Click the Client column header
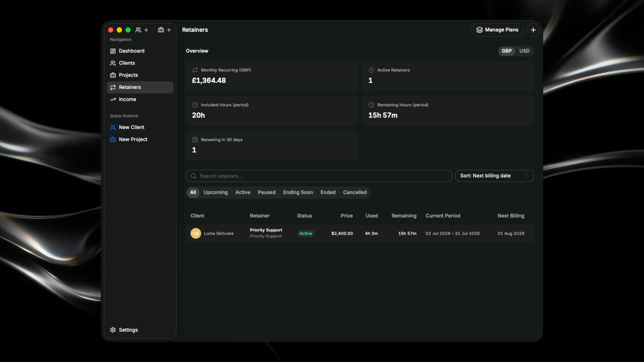The image size is (644, 362). click(197, 216)
